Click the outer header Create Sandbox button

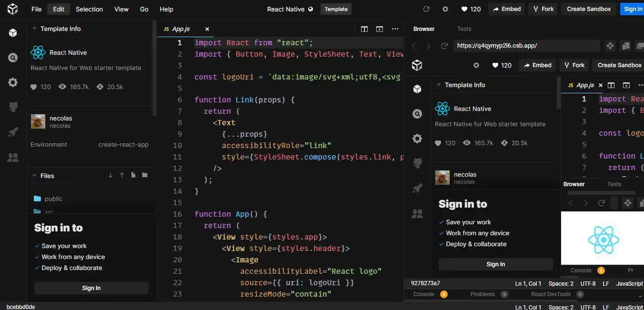point(589,9)
